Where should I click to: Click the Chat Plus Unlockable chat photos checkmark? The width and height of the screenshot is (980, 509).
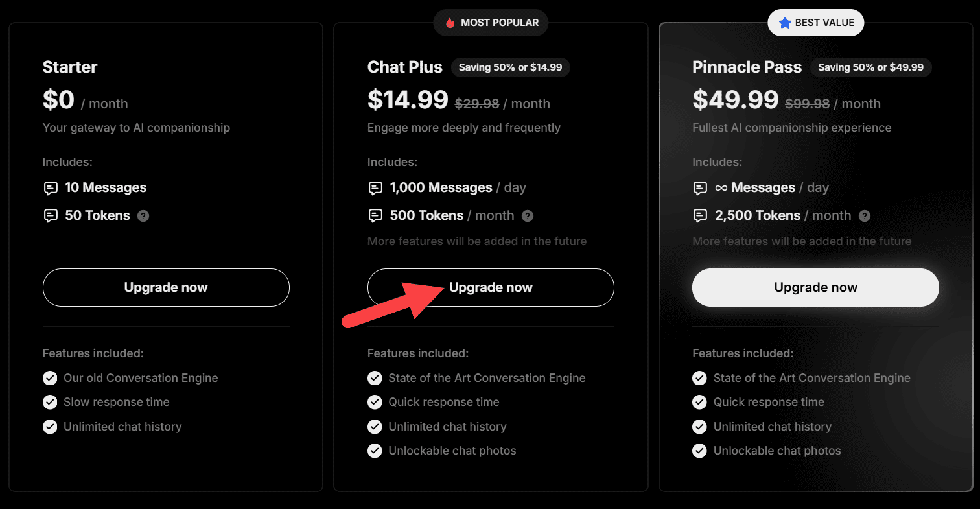pyautogui.click(x=375, y=451)
